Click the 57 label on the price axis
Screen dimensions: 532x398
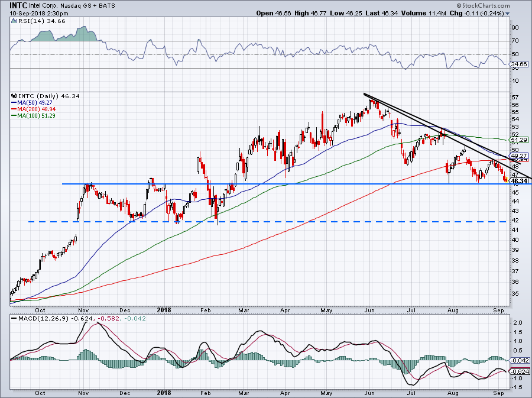pos(515,98)
